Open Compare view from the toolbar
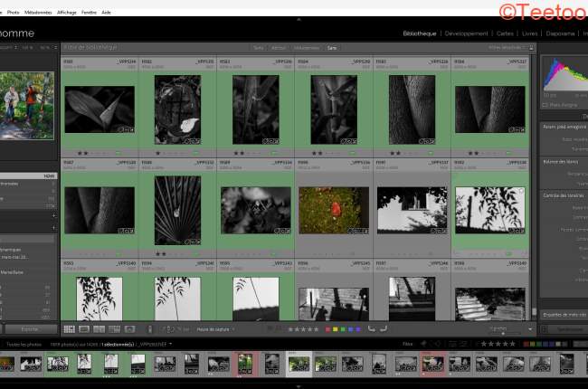The image size is (588, 389). pyautogui.click(x=100, y=329)
